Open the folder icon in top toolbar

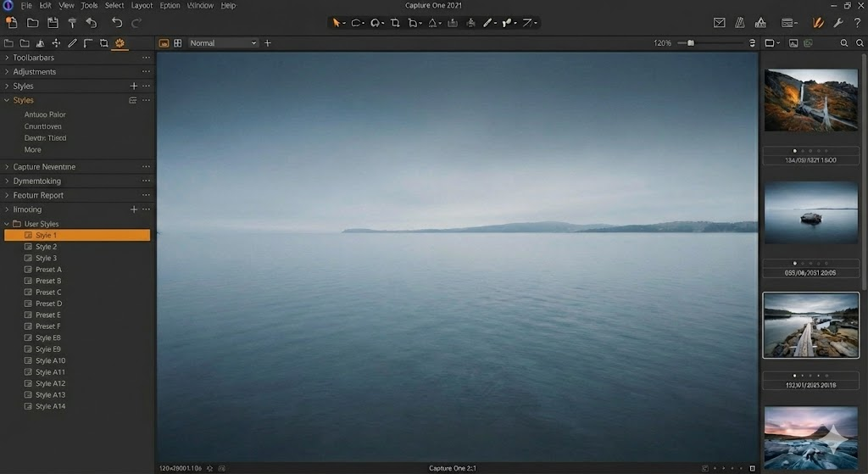pos(33,23)
